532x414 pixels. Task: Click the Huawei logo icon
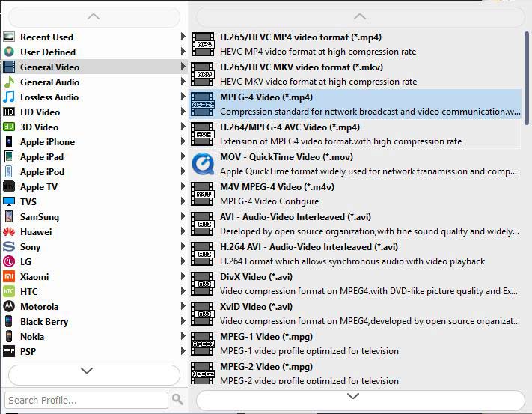(x=9, y=231)
